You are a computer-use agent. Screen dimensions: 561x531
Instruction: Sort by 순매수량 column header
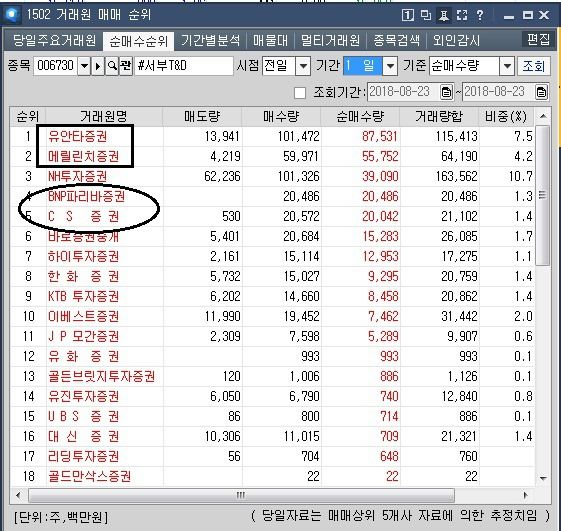360,116
